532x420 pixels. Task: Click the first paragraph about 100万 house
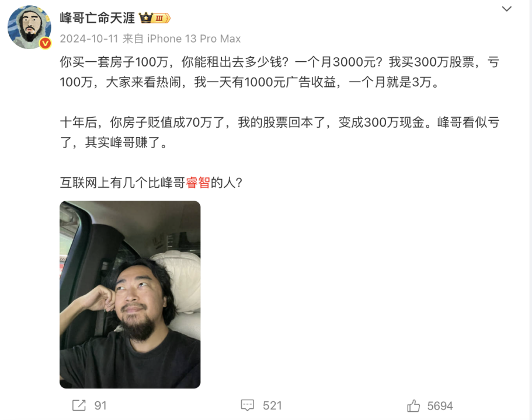[x=279, y=72]
